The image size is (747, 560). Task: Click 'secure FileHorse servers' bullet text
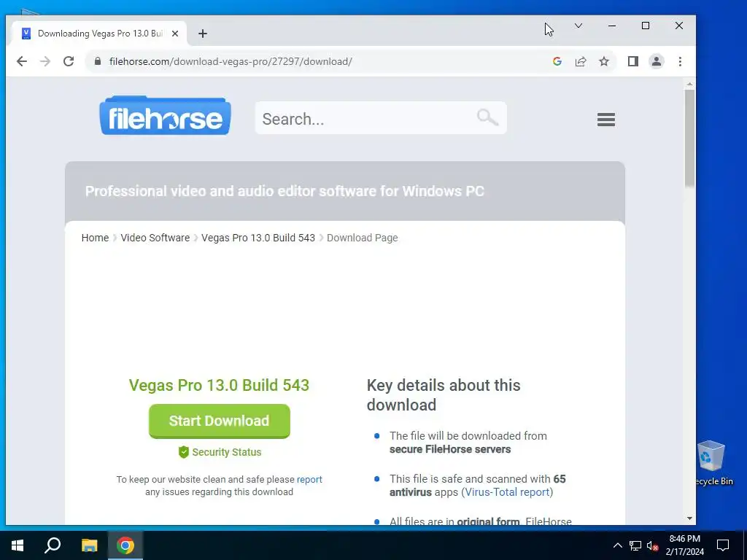point(449,449)
